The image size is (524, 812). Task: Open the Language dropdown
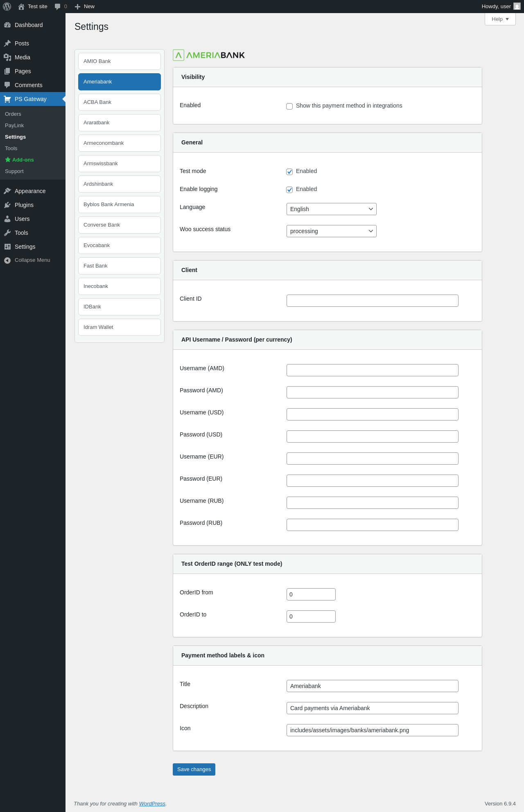click(331, 209)
